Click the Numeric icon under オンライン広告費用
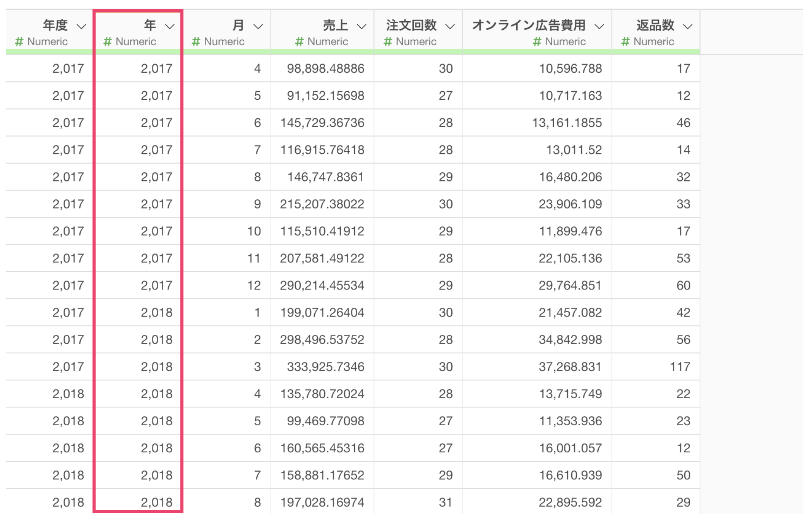The width and height of the screenshot is (812, 517). pyautogui.click(x=537, y=41)
